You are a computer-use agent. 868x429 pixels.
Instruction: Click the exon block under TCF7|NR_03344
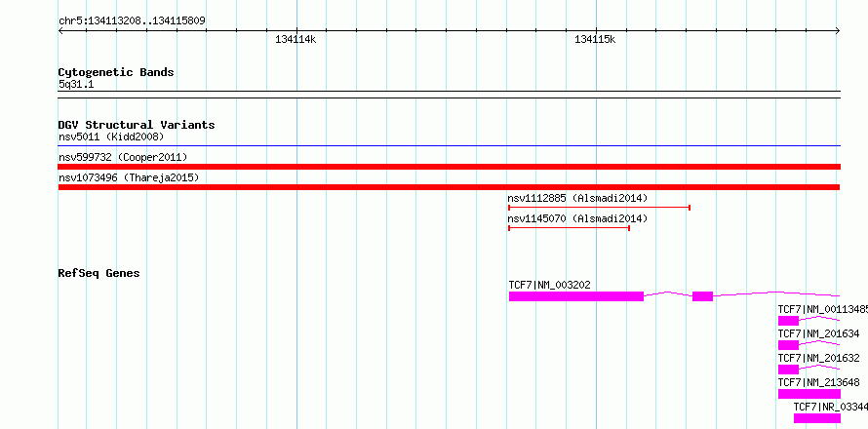click(x=817, y=418)
